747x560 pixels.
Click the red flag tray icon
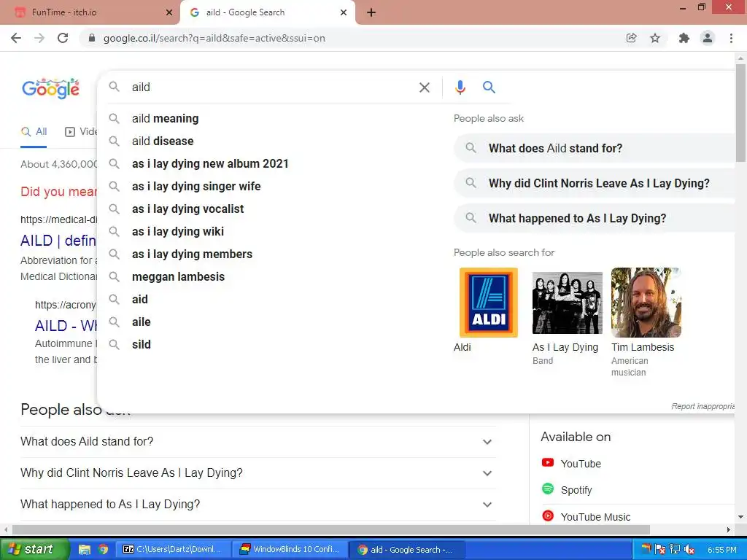(x=659, y=550)
